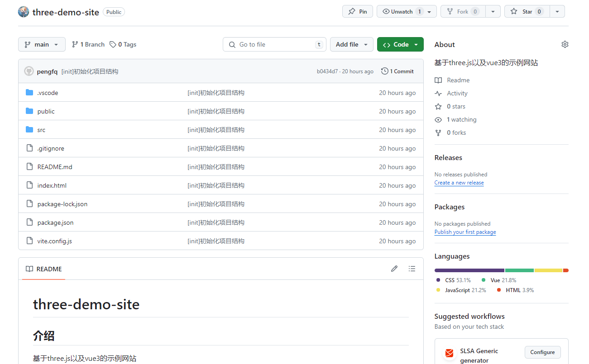
Task: Open the package.json file name
Action: pos(55,222)
